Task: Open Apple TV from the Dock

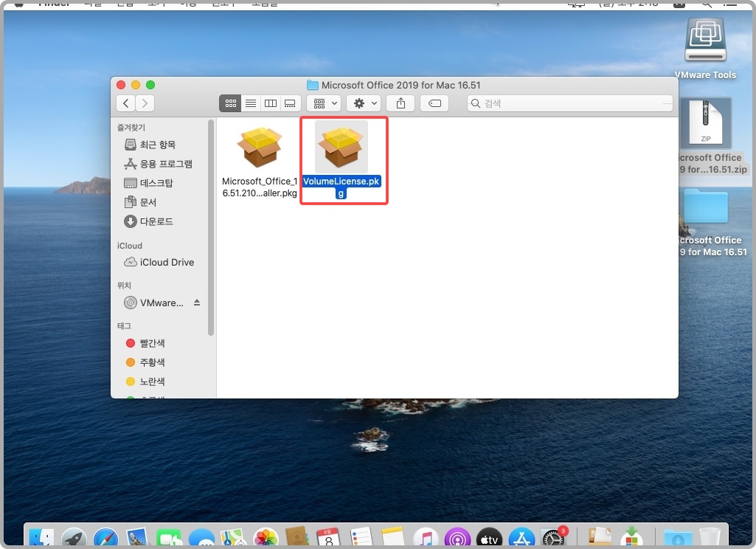Action: pyautogui.click(x=489, y=538)
